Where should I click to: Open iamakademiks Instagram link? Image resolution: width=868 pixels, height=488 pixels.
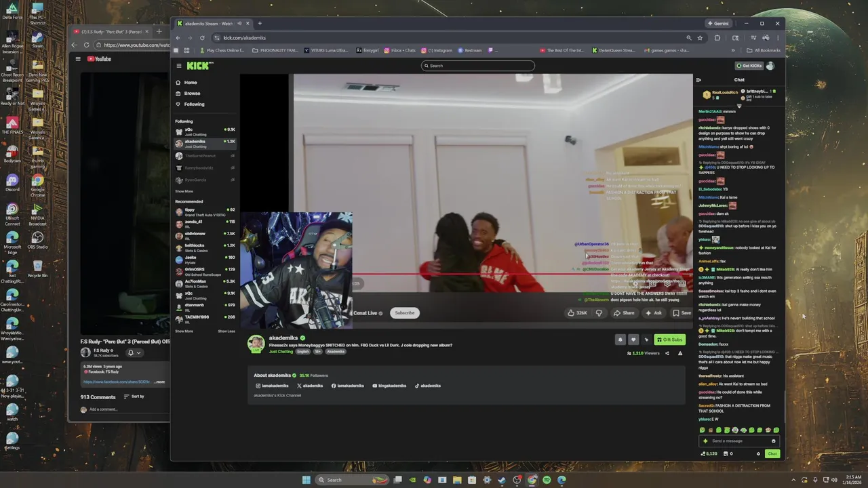[x=272, y=386]
